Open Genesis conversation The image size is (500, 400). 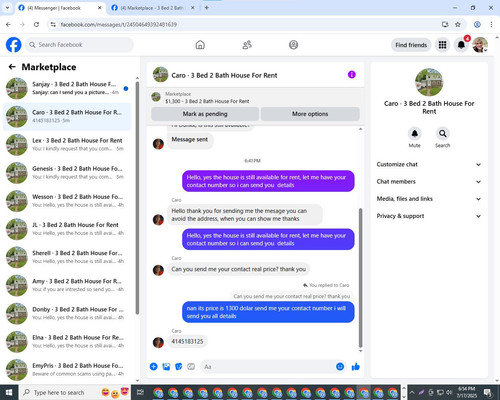tap(67, 173)
